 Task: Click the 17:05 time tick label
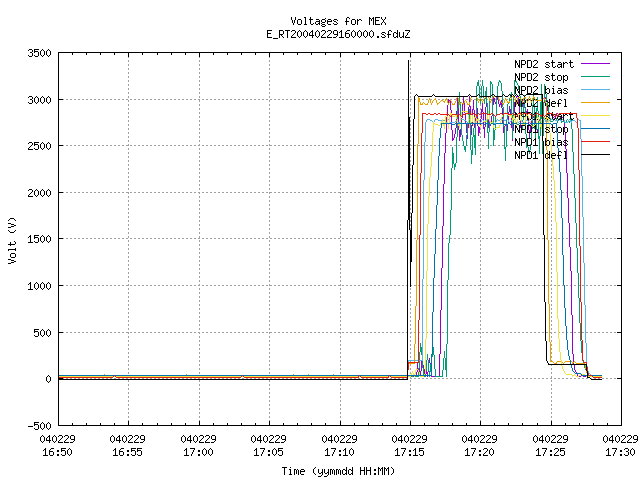(x=269, y=452)
